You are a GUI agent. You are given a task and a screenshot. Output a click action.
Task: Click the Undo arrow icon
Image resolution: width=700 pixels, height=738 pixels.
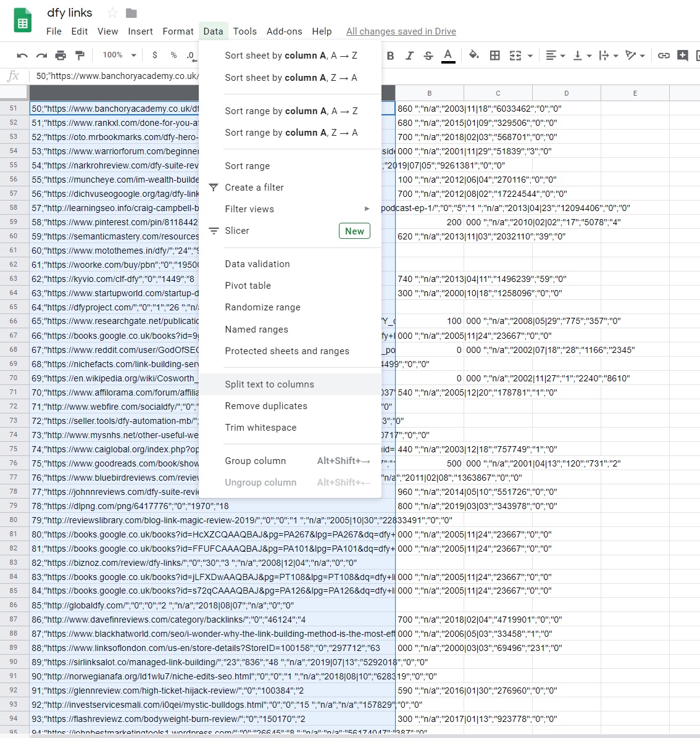pyautogui.click(x=22, y=56)
